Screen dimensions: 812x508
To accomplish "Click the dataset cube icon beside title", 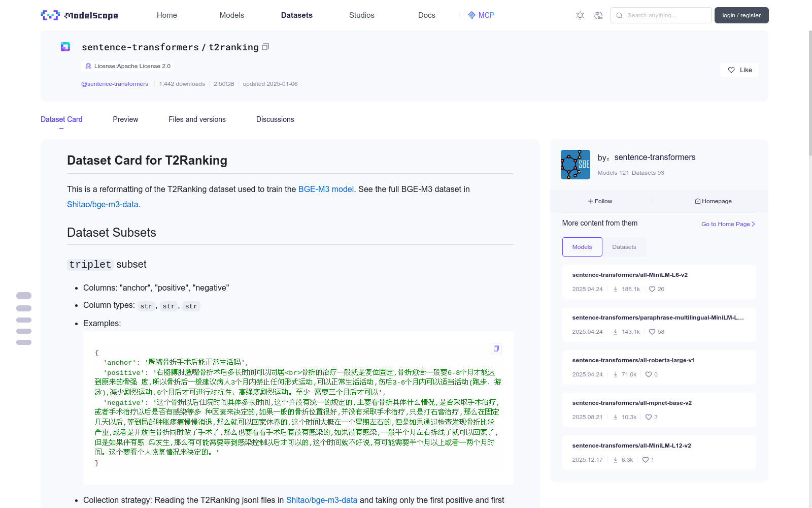I will coord(65,47).
